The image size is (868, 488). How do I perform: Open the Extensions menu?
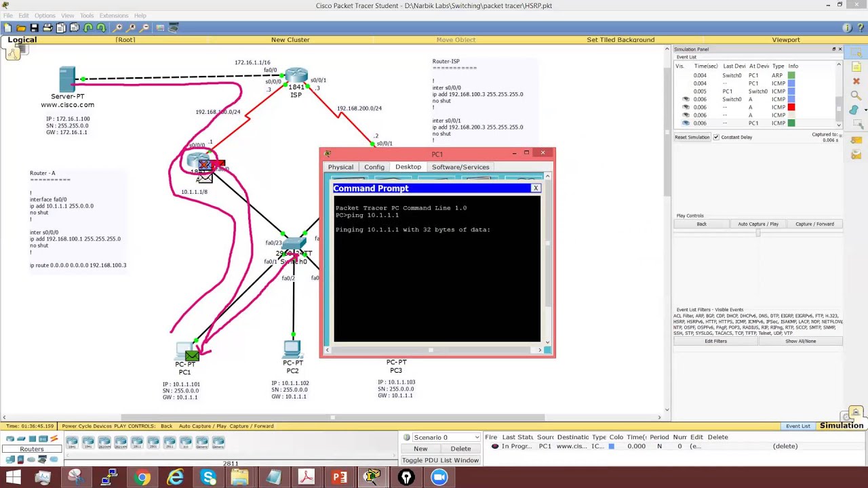(113, 16)
